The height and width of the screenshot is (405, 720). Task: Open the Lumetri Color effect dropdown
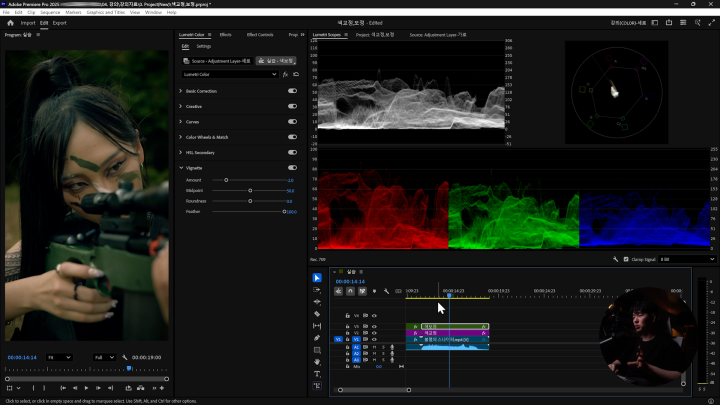pos(276,74)
